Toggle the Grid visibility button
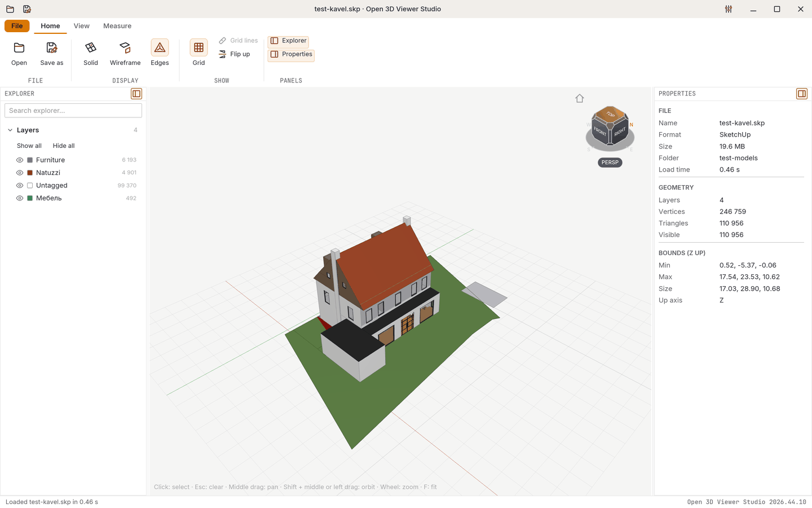Image resolution: width=812 pixels, height=508 pixels. [198, 54]
